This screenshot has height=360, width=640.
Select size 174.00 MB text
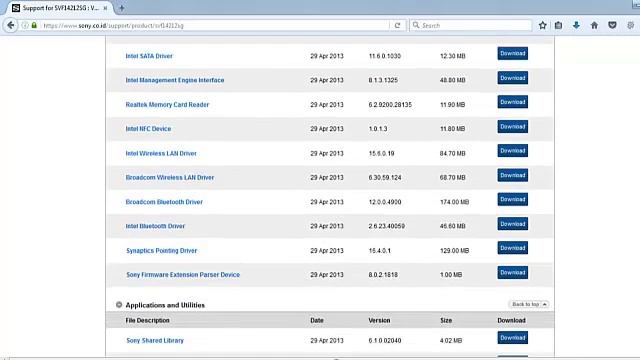tap(454, 202)
